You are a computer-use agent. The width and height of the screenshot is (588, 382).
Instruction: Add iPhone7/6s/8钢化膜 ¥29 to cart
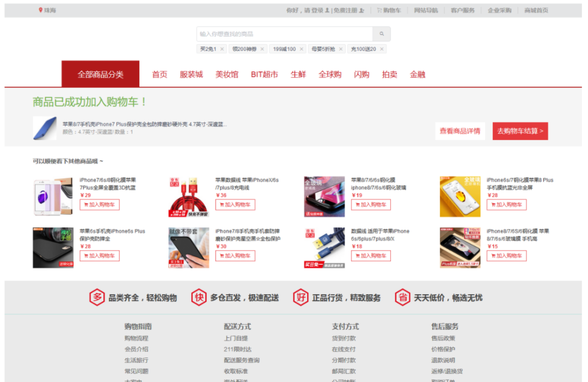[x=100, y=205]
